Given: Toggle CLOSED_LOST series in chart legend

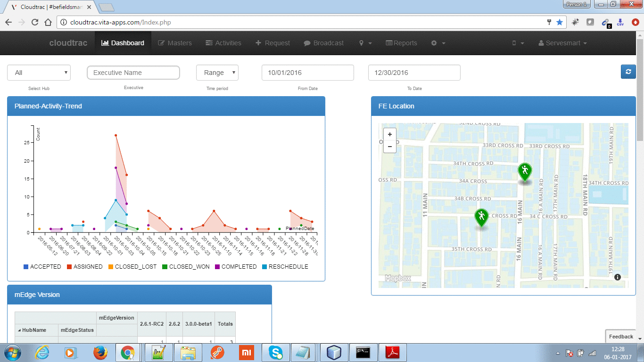Looking at the screenshot, I should pos(132,267).
